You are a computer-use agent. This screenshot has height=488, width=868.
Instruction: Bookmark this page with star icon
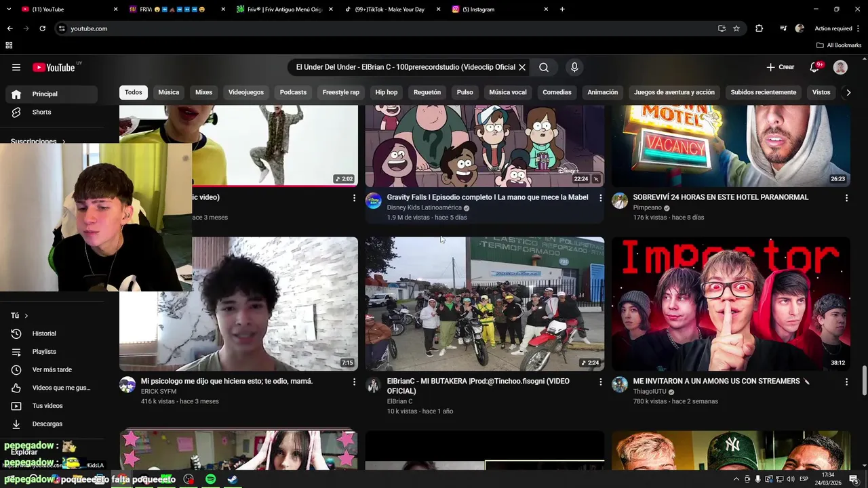736,28
